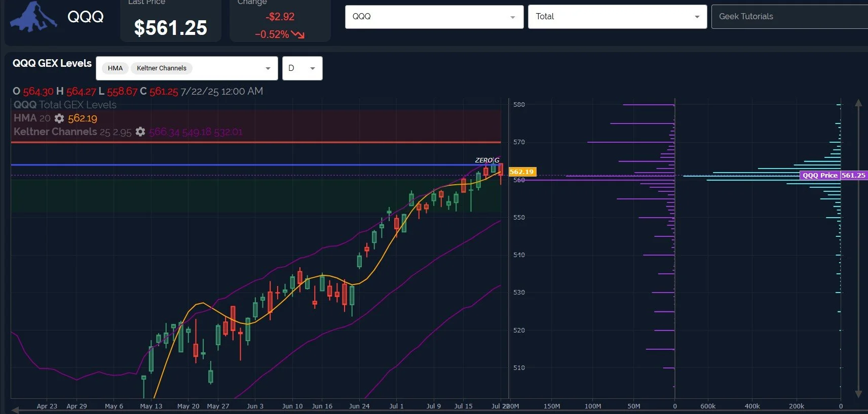Click the 520 price axis label
Image resolution: width=868 pixels, height=414 pixels.
pos(519,330)
